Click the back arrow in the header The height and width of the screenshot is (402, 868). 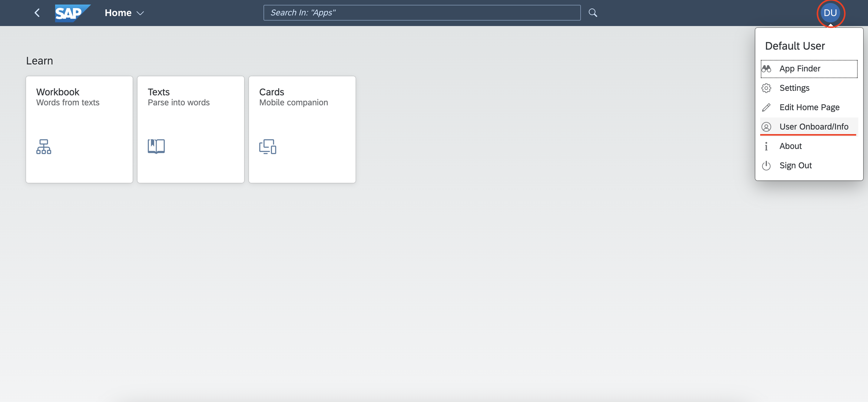coord(37,13)
